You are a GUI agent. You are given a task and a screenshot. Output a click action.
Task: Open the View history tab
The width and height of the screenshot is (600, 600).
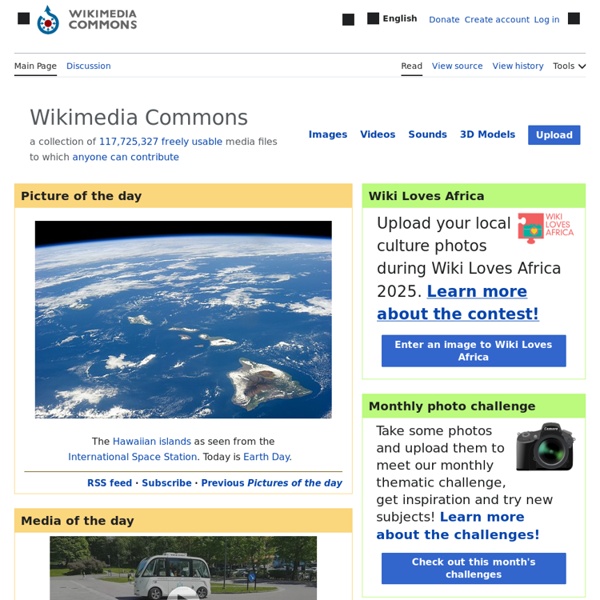(x=518, y=66)
